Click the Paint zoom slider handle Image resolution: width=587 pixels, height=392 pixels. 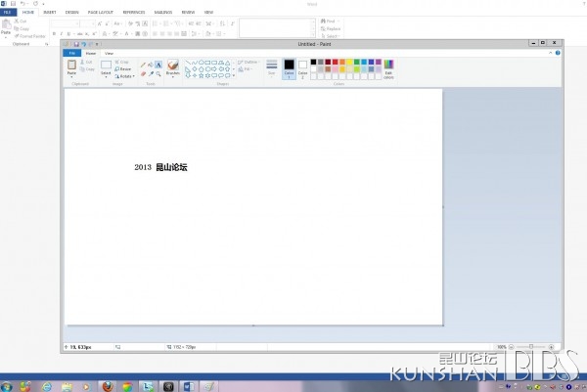(531, 347)
